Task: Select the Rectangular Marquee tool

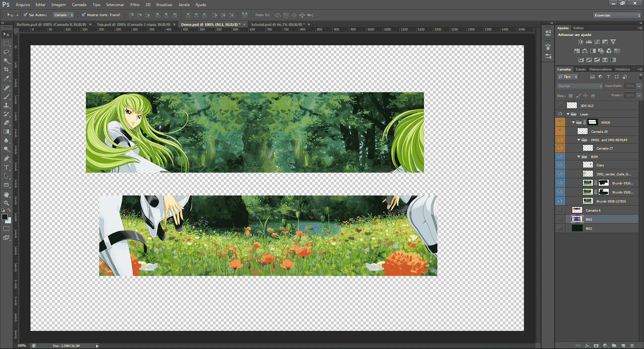Action: point(6,43)
